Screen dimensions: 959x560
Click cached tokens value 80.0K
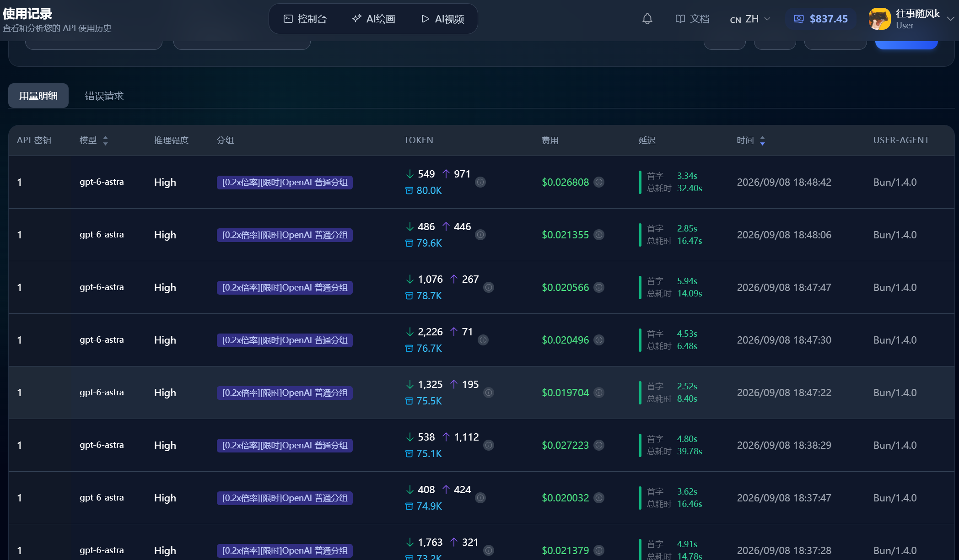(x=429, y=190)
